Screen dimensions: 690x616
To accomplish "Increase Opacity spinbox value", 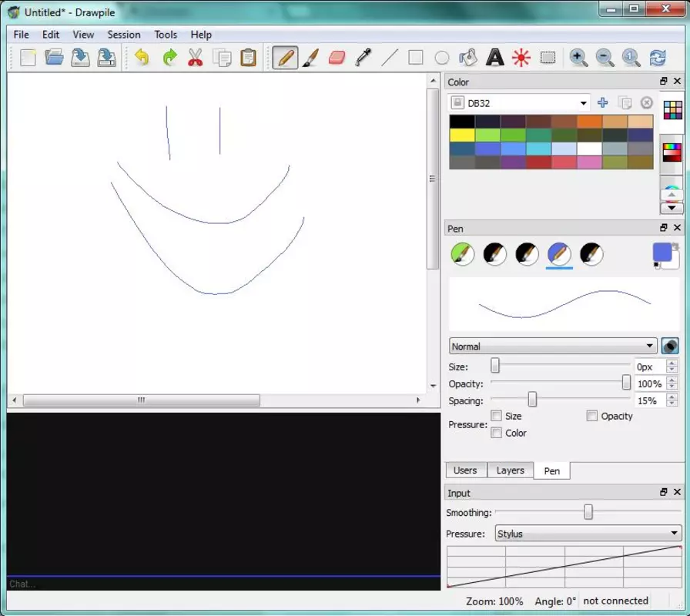I will click(x=672, y=380).
